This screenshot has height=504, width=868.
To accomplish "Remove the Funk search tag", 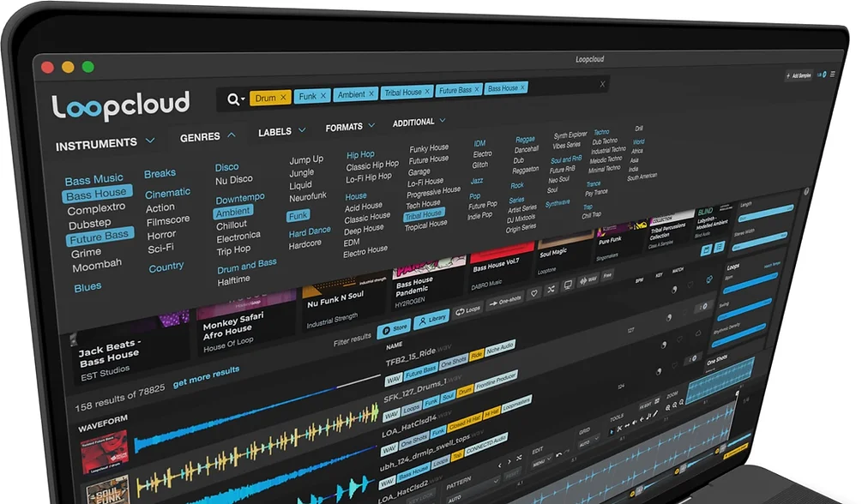I will (x=323, y=96).
